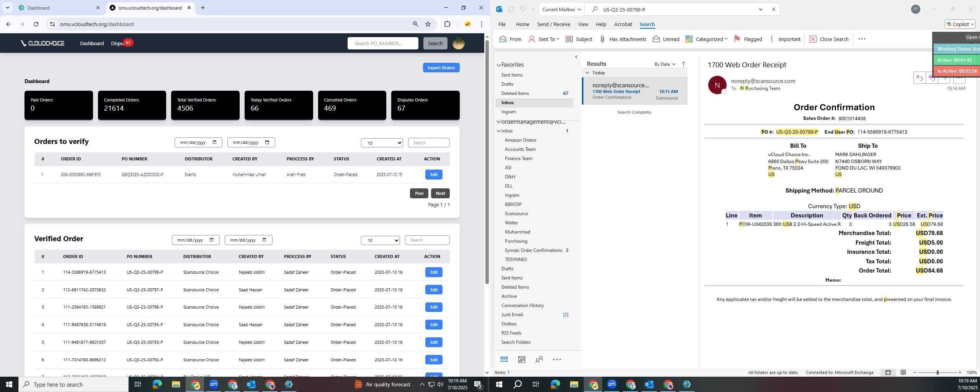
Task: Click Outlook send/receive sync icon
Action: coord(511,9)
